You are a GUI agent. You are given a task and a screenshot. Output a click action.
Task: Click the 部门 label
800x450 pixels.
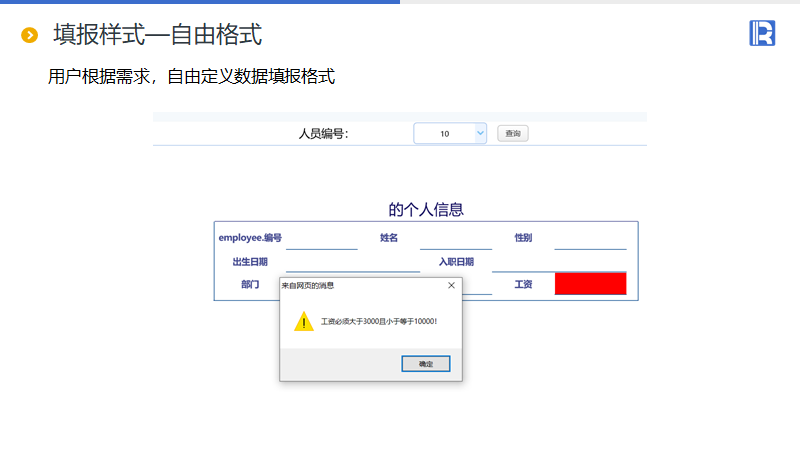click(250, 284)
